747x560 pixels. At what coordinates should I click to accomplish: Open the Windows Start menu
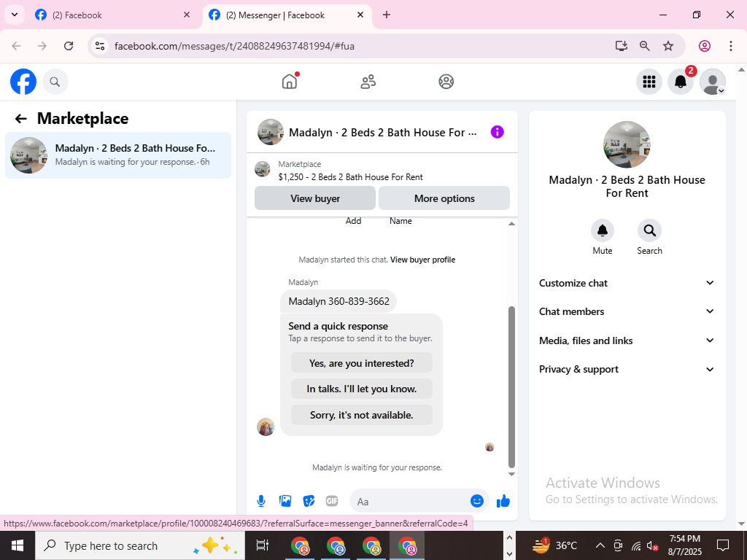[18, 545]
